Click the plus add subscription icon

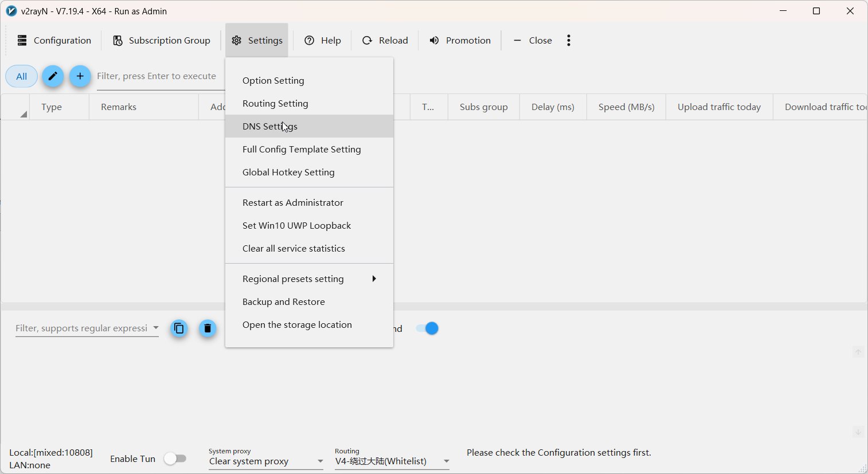[x=80, y=76]
